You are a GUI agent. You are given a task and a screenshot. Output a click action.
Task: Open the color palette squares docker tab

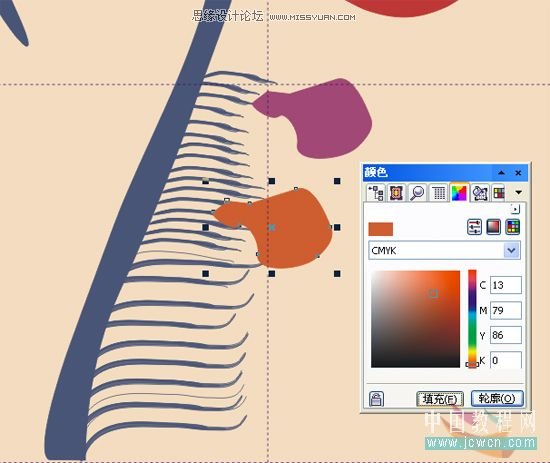click(499, 193)
